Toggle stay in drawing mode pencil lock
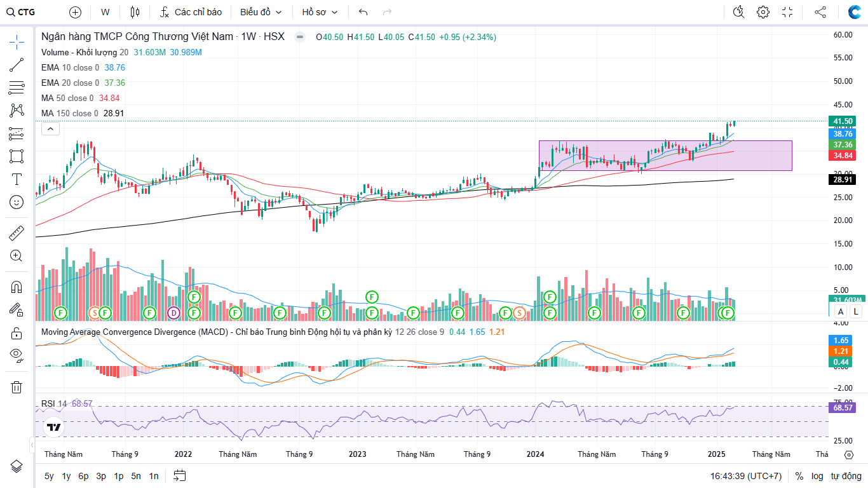868x488 pixels. (17, 309)
